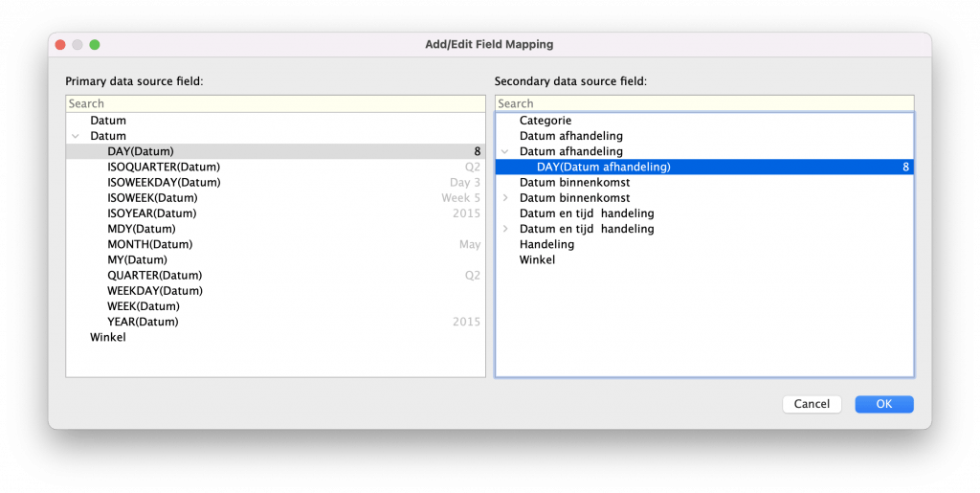Cancel the field mapping dialog
Image resolution: width=980 pixels, height=493 pixels.
[812, 404]
